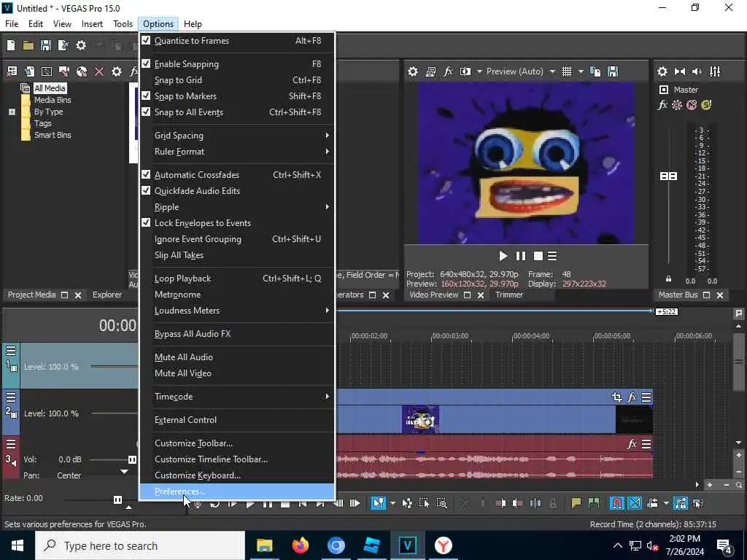Expand the Ruler Format submenu
Viewport: 747px width, 560px height.
point(237,152)
